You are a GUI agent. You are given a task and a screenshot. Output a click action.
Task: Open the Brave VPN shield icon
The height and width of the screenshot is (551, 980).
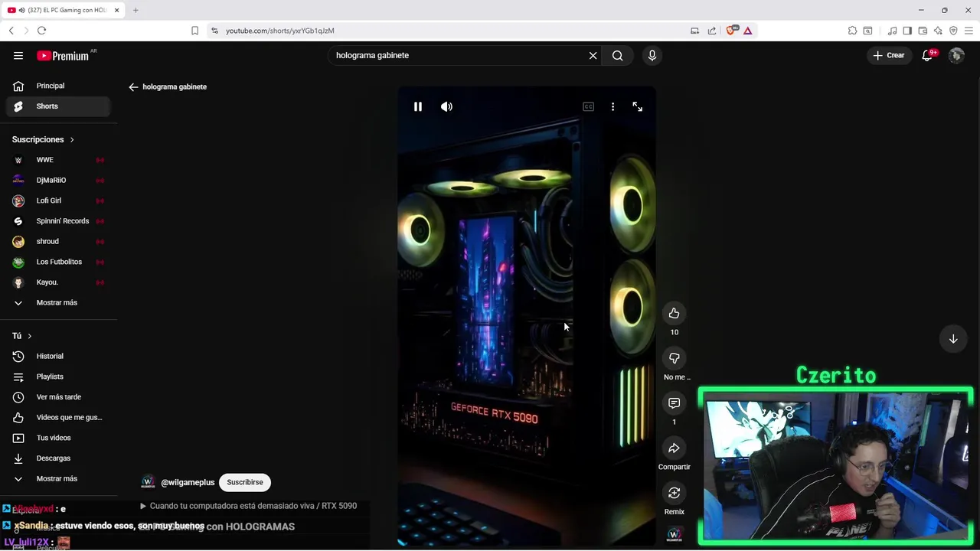953,31
